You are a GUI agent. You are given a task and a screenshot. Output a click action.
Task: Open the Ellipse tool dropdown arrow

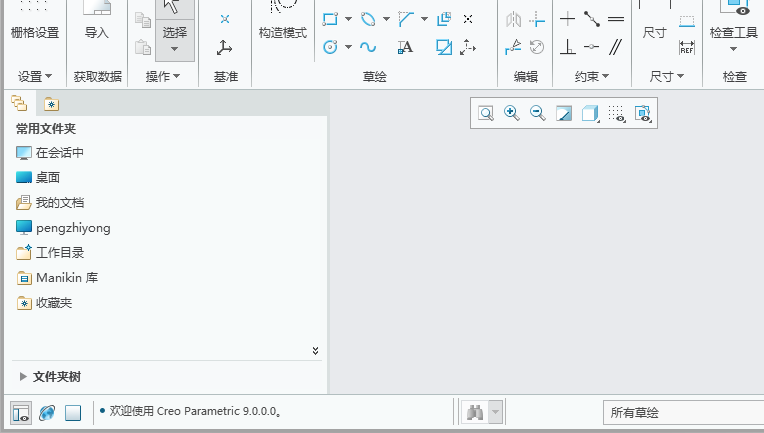[386, 19]
